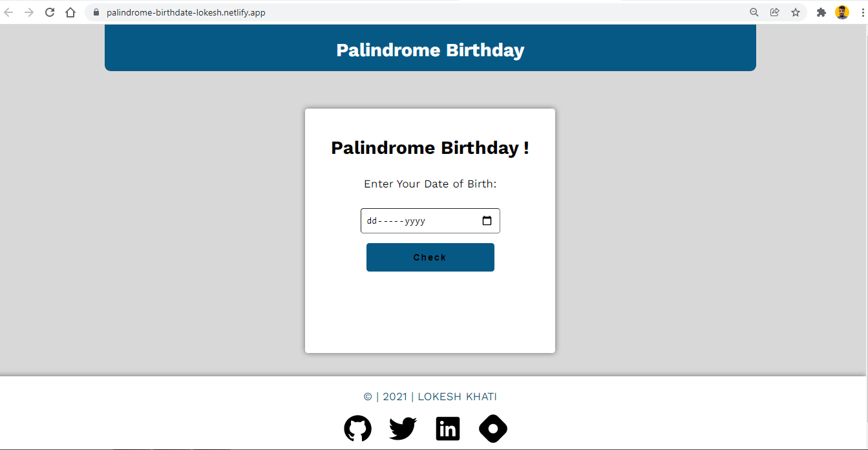Screen dimensions: 868x450
Task: View site info via the lock icon
Action: click(96, 12)
